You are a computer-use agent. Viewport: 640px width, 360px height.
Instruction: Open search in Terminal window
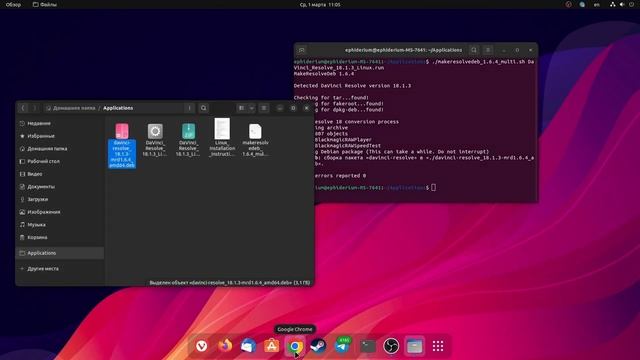474,50
